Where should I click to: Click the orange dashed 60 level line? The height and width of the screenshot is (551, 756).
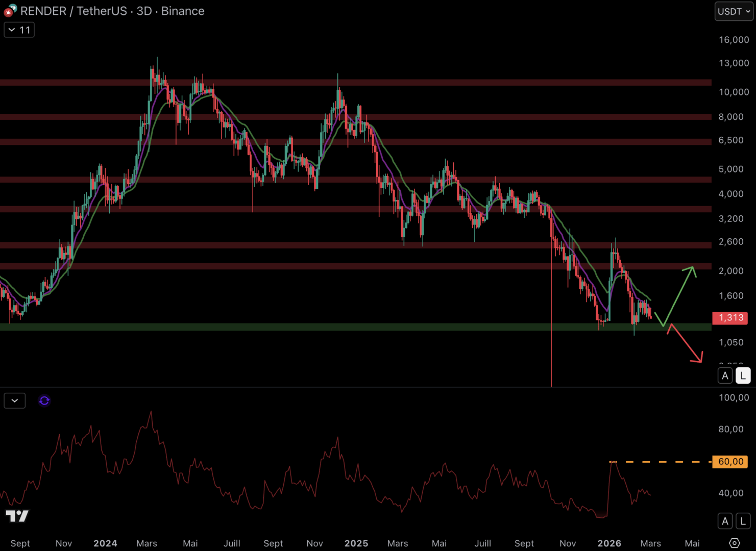pyautogui.click(x=664, y=462)
